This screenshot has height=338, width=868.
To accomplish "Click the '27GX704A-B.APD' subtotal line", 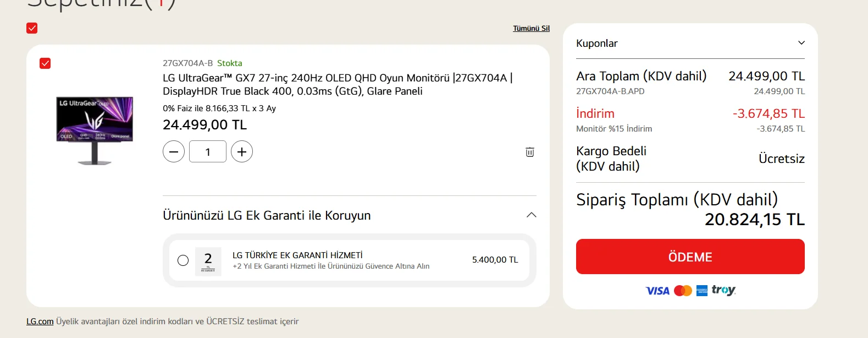I will tap(610, 91).
